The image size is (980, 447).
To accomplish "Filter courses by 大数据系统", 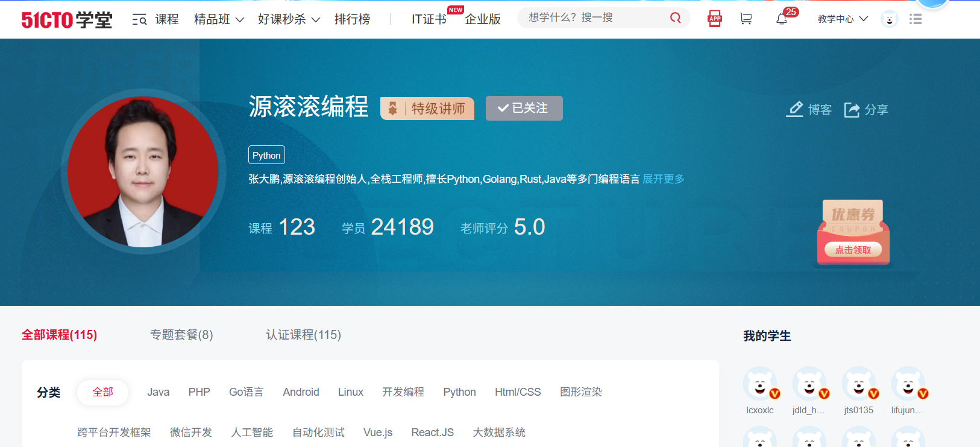I will (499, 433).
